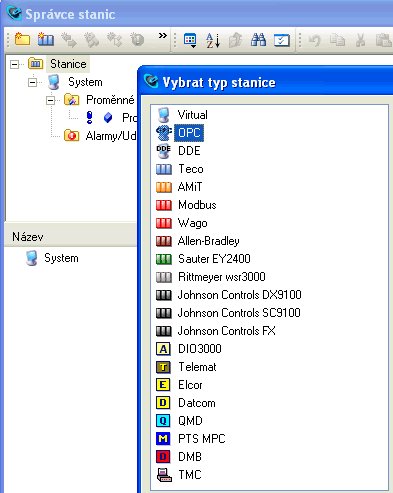
Task: Choose QMD station type
Action: (x=190, y=421)
